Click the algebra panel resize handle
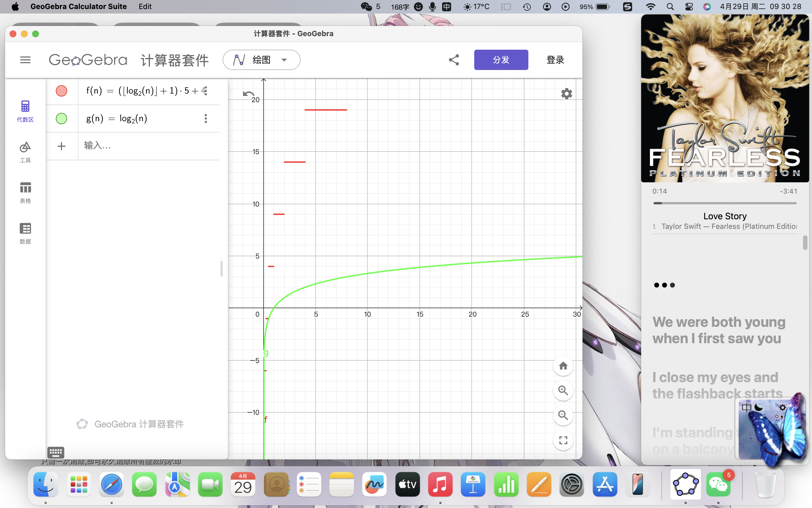 pyautogui.click(x=221, y=268)
